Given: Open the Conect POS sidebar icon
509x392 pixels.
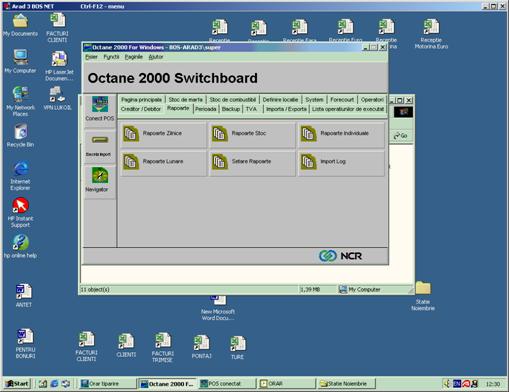Looking at the screenshot, I should 100,108.
